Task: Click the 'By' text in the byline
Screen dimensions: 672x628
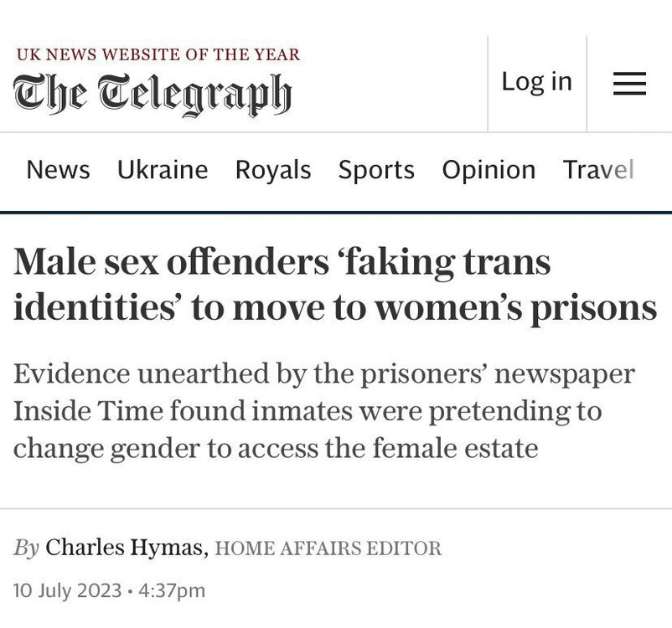Action: coord(26,548)
